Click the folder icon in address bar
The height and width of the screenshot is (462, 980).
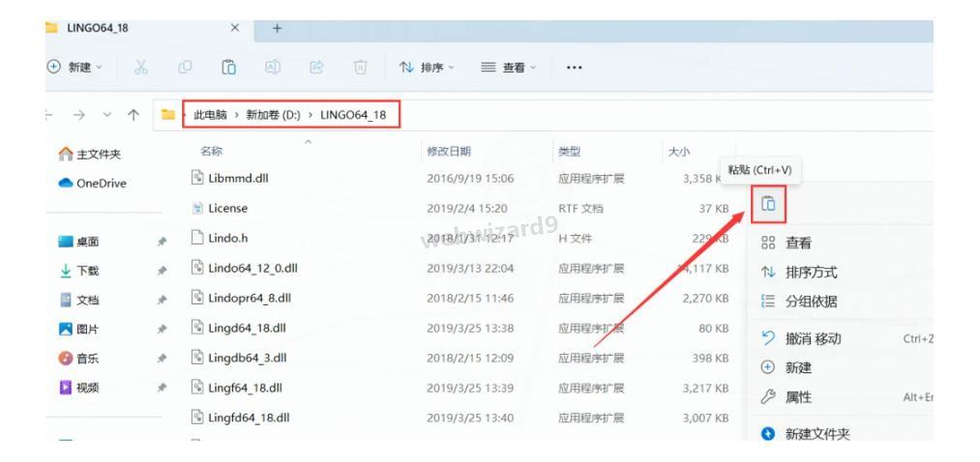(x=167, y=115)
